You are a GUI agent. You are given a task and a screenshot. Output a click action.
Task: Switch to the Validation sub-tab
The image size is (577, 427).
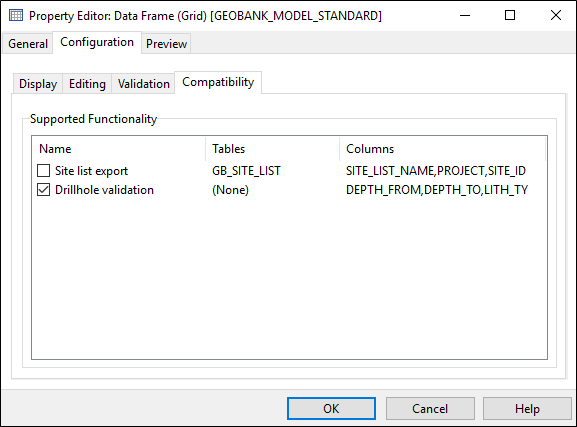click(x=144, y=84)
